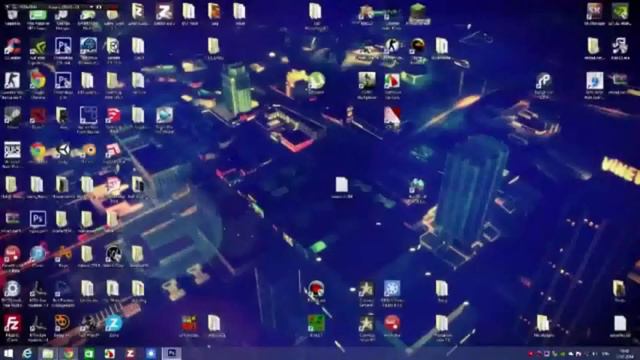The height and width of the screenshot is (360, 640).
Task: Click the red Z icon on the taskbar
Action: point(130,353)
